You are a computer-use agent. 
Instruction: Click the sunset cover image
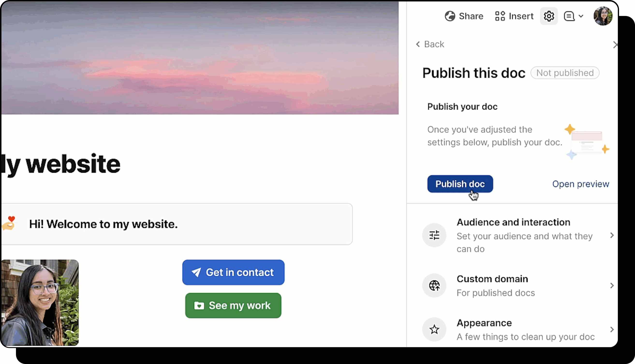(x=200, y=58)
